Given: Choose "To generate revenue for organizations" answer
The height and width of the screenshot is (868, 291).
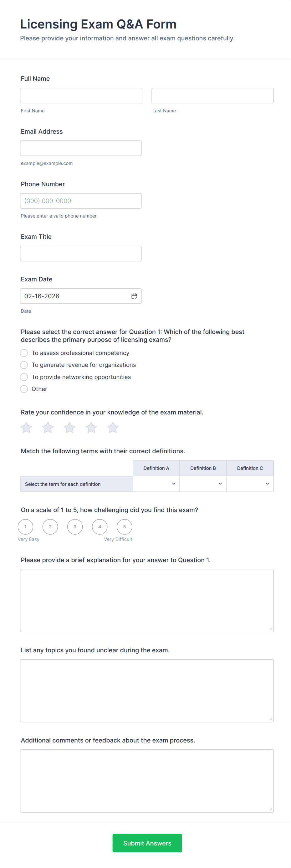Looking at the screenshot, I should click(x=24, y=365).
